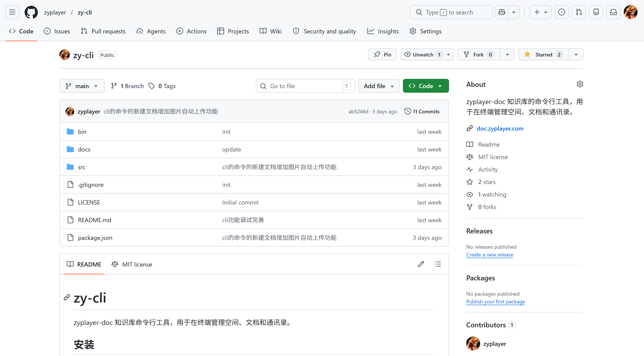Image resolution: width=644 pixels, height=356 pixels.
Task: Switch to the Code tab
Action: coord(21,31)
